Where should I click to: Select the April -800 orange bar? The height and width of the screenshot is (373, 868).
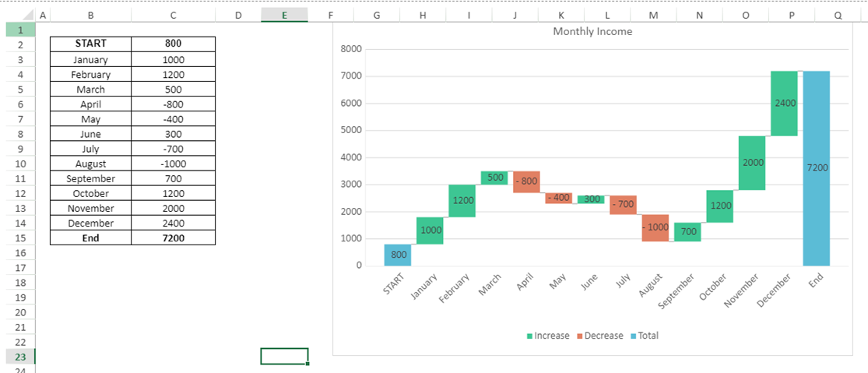coord(526,181)
